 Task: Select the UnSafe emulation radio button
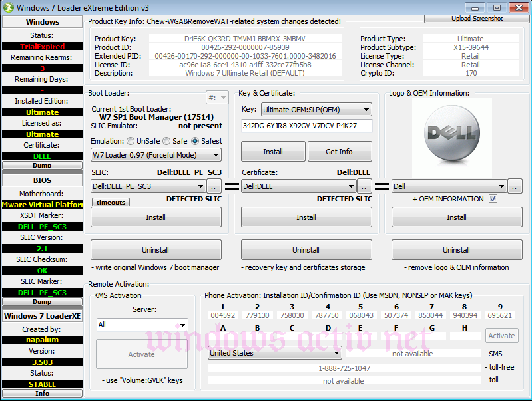pyautogui.click(x=131, y=141)
